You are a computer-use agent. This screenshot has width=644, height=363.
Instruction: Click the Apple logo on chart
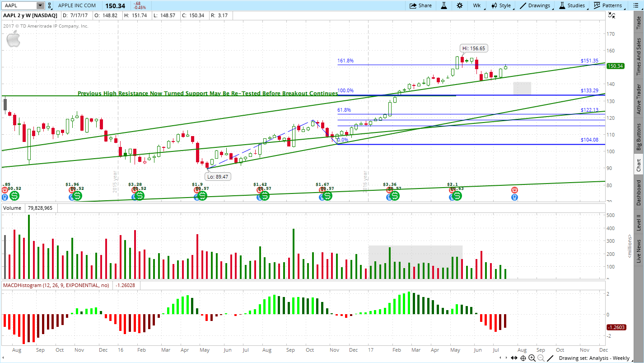(13, 40)
